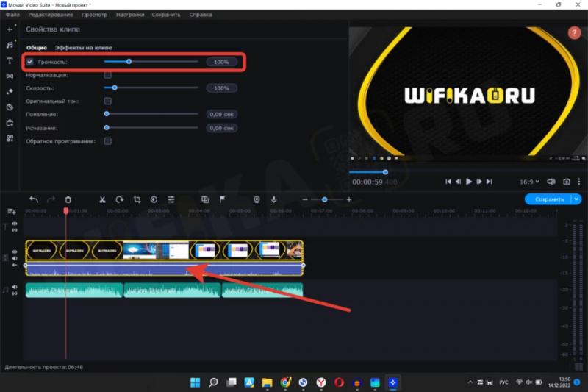Open the Transitions tool in left sidebar
Viewport: 588px width, 392px height.
[10, 76]
